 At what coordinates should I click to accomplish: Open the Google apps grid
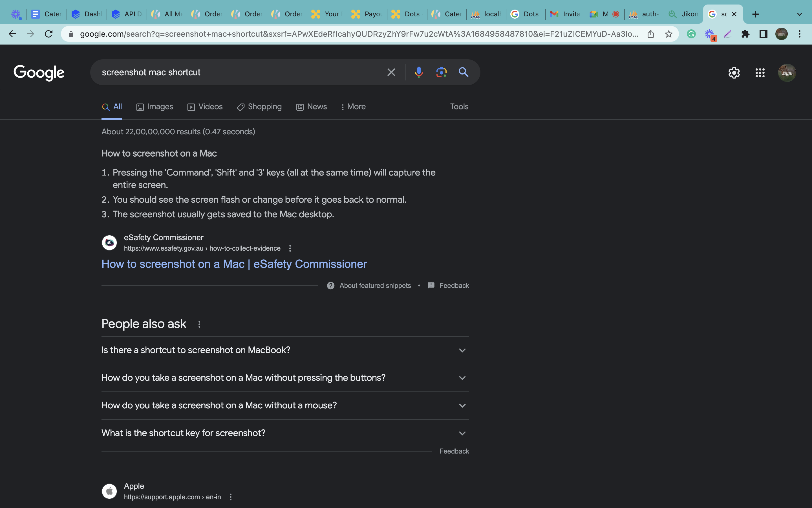(760, 73)
